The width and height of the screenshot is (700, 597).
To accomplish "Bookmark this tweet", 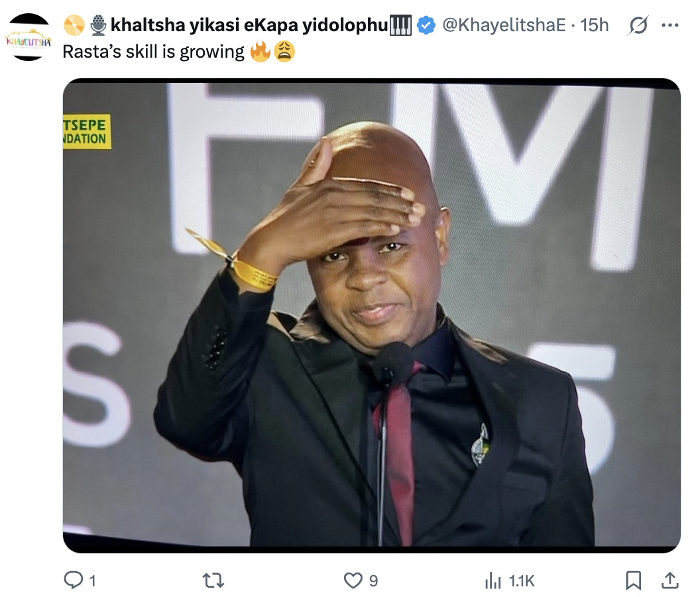I will pos(634,581).
